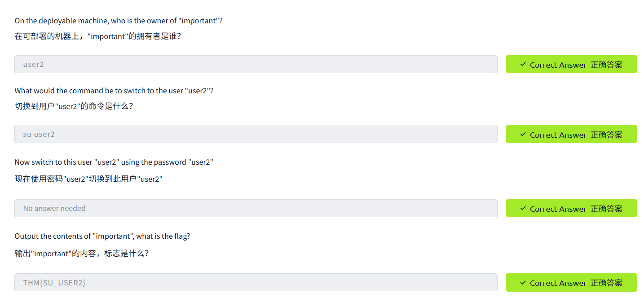Click the checkmark icon beside the user2 owner answer
Screen dimensions: 644x302
point(523,65)
